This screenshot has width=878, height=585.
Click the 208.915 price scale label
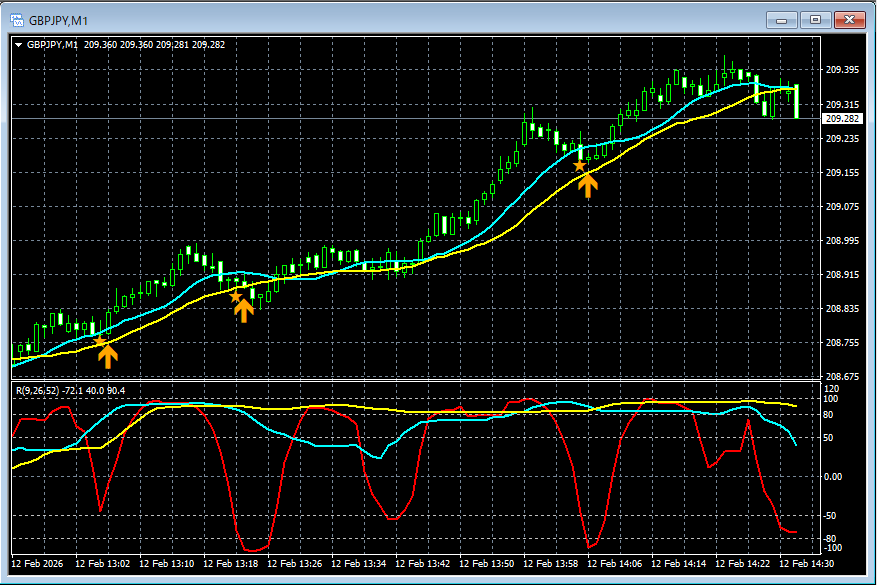(842, 275)
